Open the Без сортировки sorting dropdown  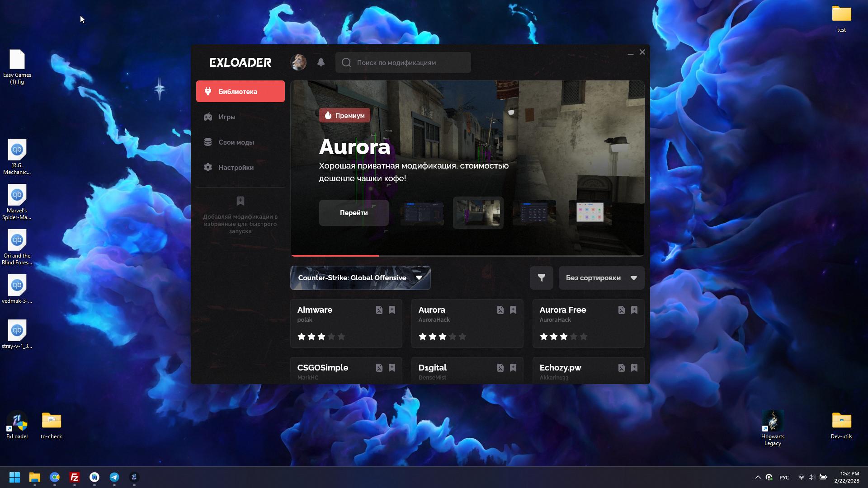click(601, 278)
